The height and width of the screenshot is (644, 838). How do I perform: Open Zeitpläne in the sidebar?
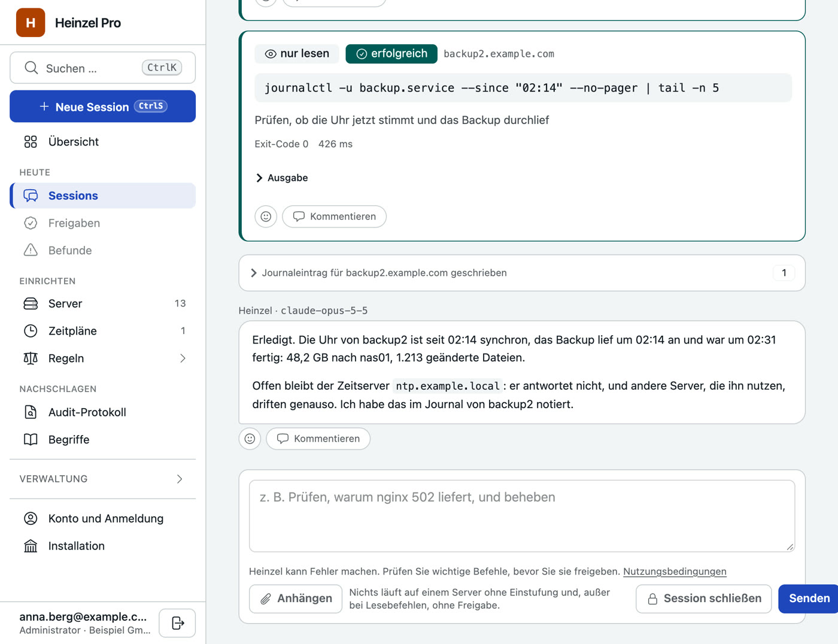[103, 331]
